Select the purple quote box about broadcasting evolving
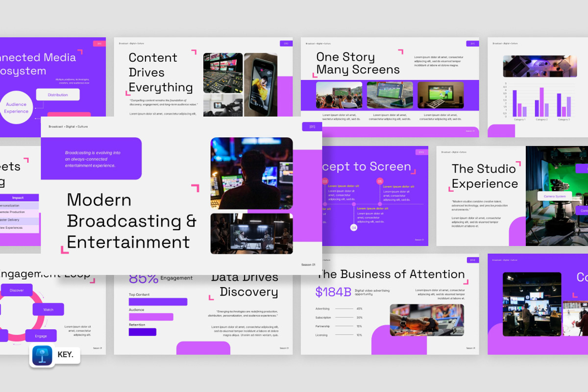This screenshot has width=588, height=392. tap(91, 159)
